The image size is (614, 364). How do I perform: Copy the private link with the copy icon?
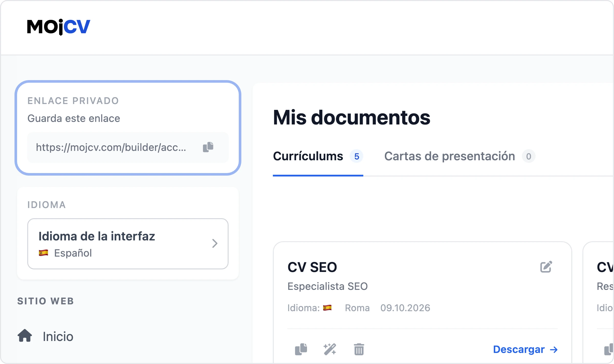208,147
